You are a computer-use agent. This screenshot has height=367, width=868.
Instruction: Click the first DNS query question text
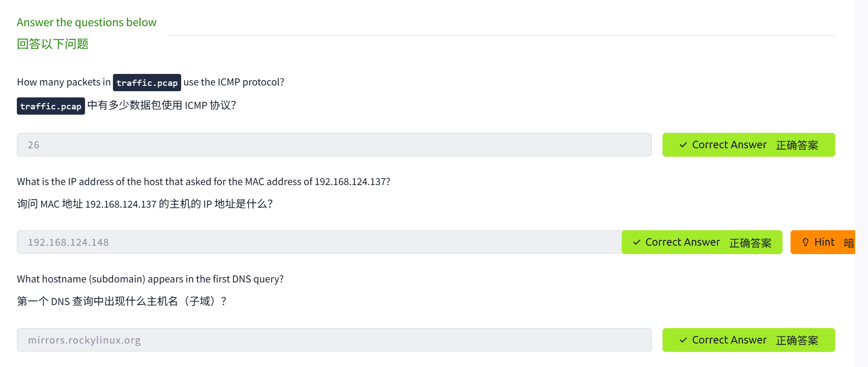150,279
